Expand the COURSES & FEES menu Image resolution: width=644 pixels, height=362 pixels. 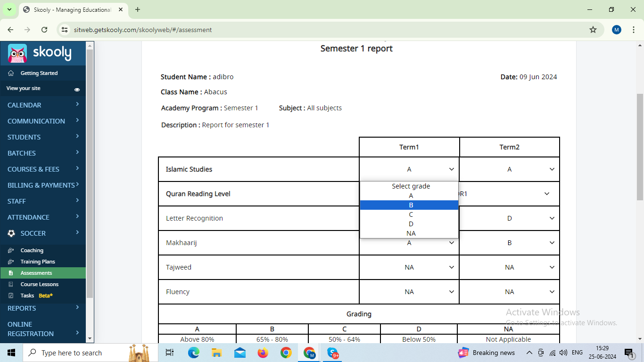(x=43, y=169)
